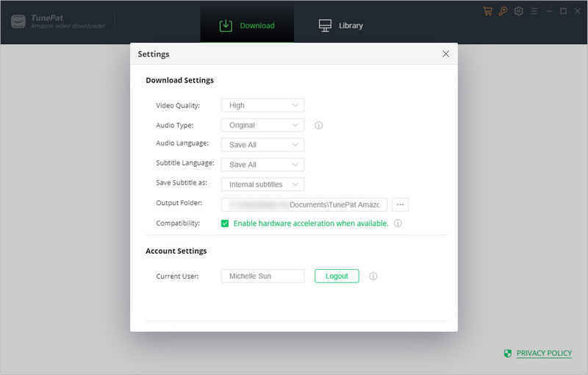This screenshot has width=588, height=375.
Task: Click info icon next to Audio Type
Action: pos(318,126)
